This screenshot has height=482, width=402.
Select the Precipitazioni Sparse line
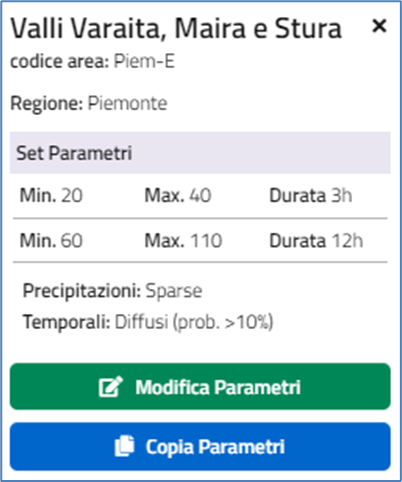click(x=112, y=291)
